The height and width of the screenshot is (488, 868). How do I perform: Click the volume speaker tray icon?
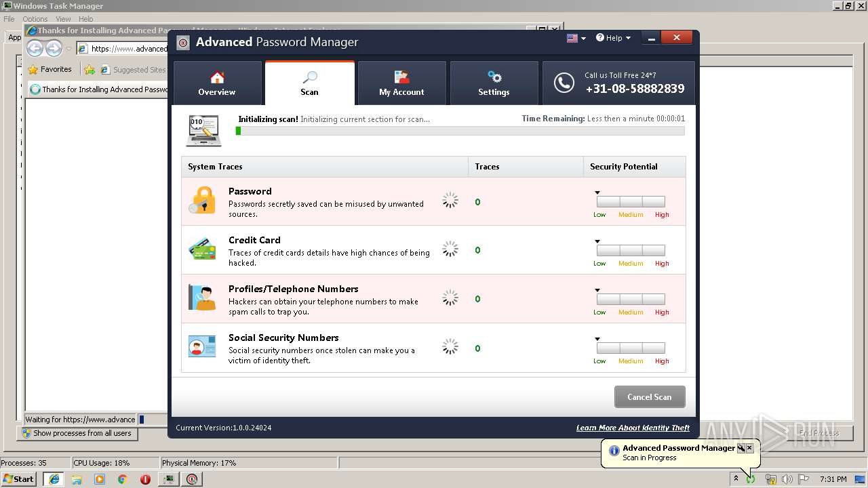787,479
